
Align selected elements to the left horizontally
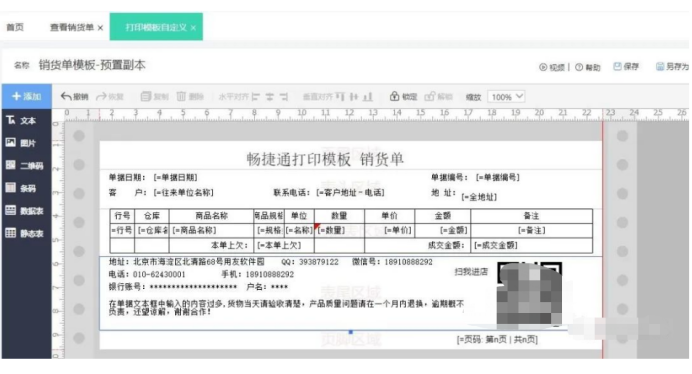[256, 97]
